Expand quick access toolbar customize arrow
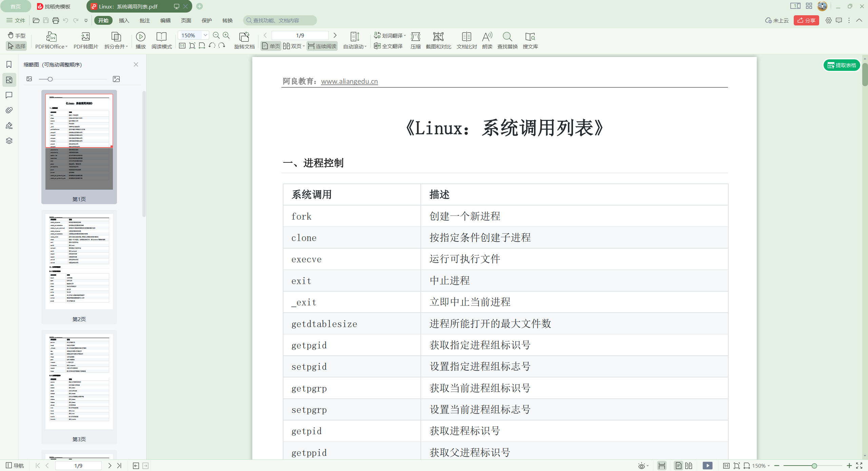The height and width of the screenshot is (471, 868). [x=86, y=20]
